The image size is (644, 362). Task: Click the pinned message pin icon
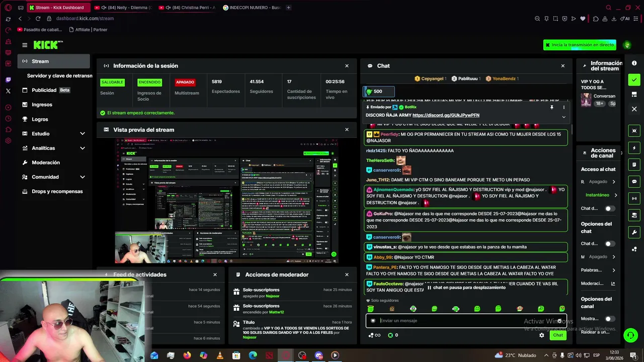(x=552, y=107)
